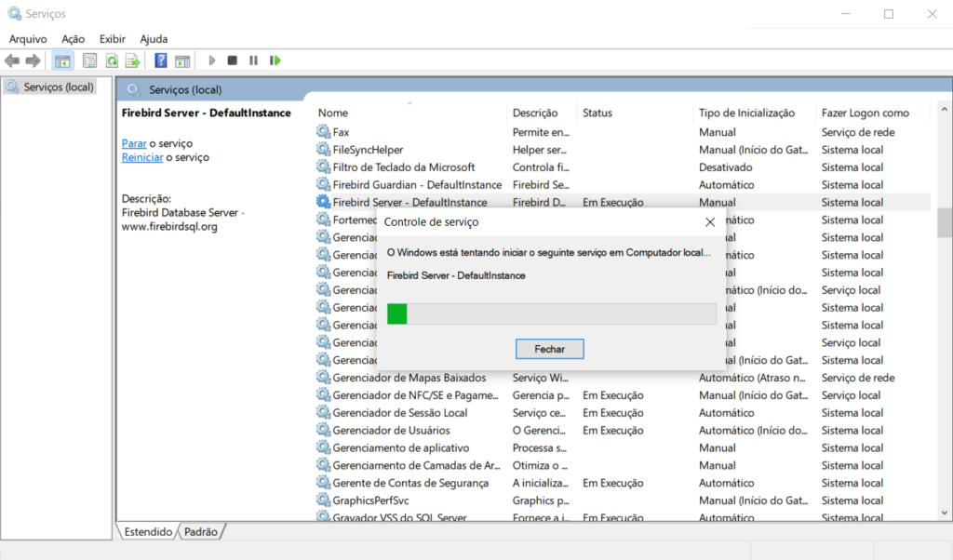Open the Exibir menu
Image resolution: width=953 pixels, height=560 pixels.
point(113,39)
